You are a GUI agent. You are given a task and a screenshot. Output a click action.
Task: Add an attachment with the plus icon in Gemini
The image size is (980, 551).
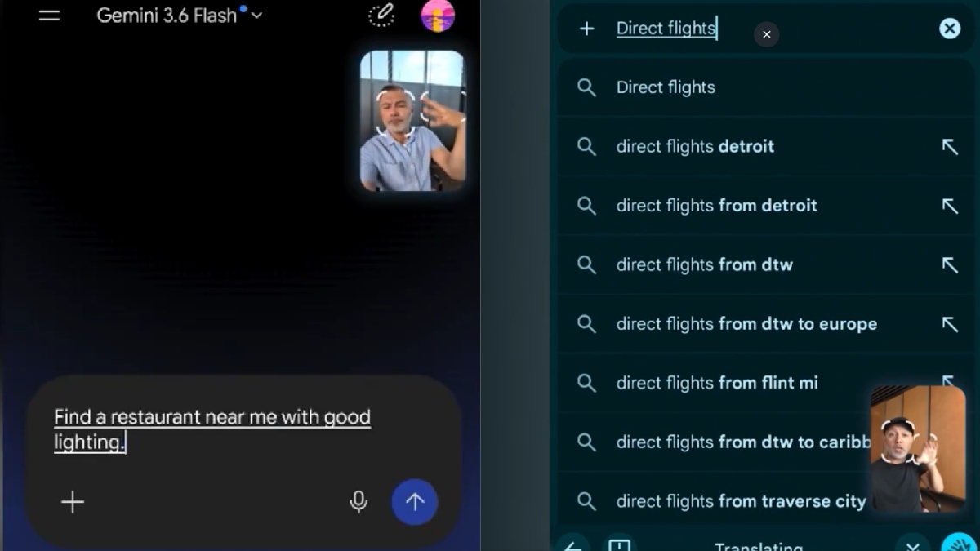pos(73,502)
